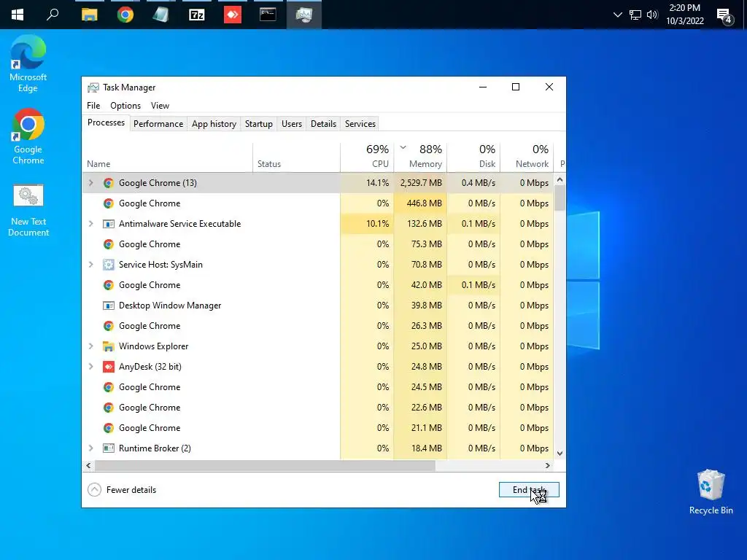Image resolution: width=747 pixels, height=560 pixels.
Task: Select Google Chrome row using 446.8 MB
Action: [318, 203]
